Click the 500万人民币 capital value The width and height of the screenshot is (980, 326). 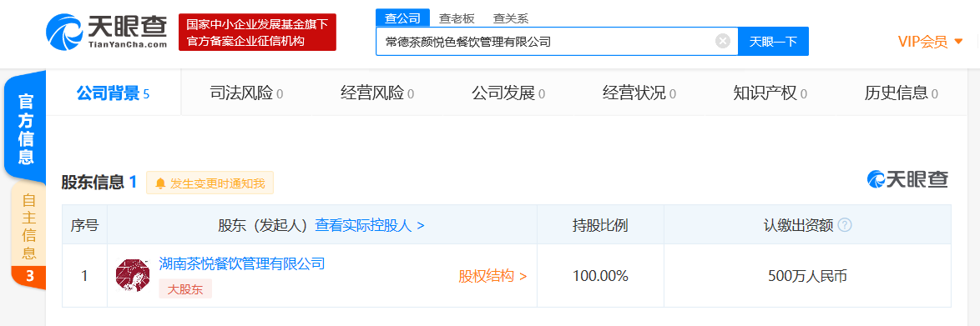[807, 276]
